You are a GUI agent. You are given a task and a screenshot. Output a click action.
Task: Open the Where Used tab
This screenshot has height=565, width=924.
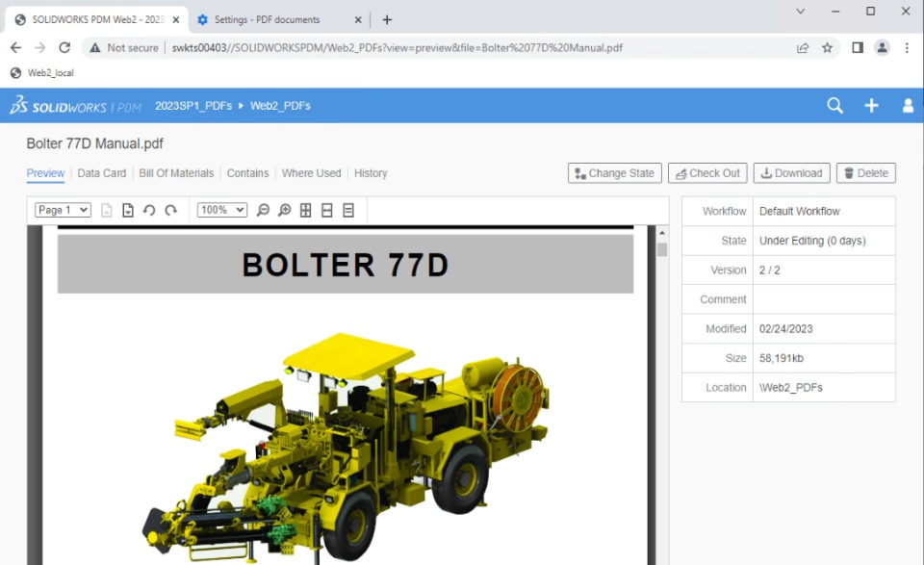tap(311, 173)
